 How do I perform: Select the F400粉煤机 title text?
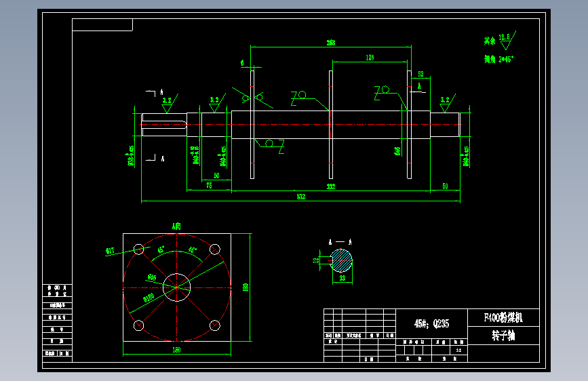click(x=503, y=318)
